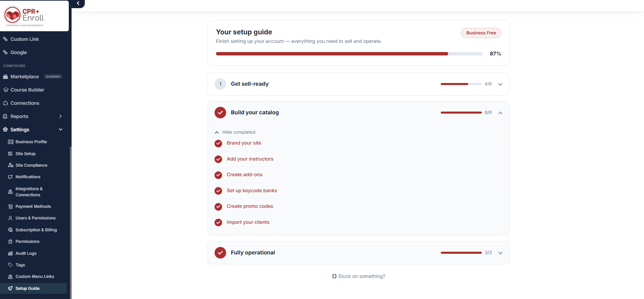Image resolution: width=644 pixels, height=299 pixels.
Task: Click the Course Builder graduation cap icon
Action: [x=5, y=90]
